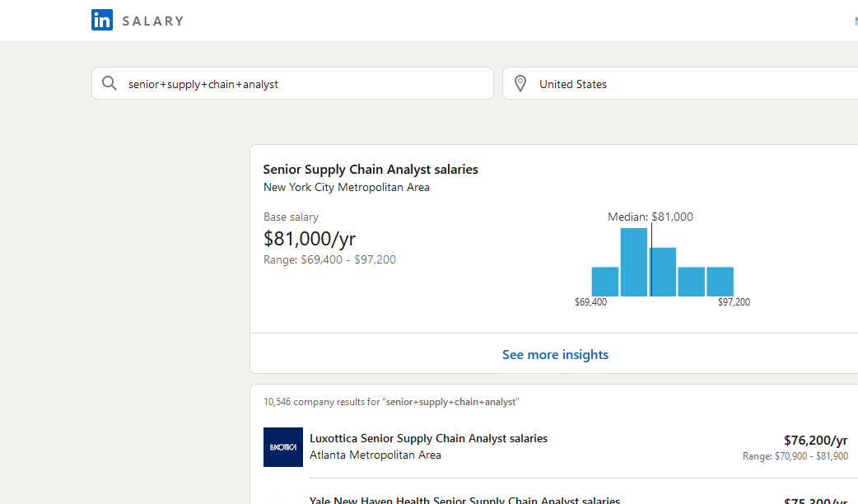Click the bar crossed by the median line

(663, 272)
